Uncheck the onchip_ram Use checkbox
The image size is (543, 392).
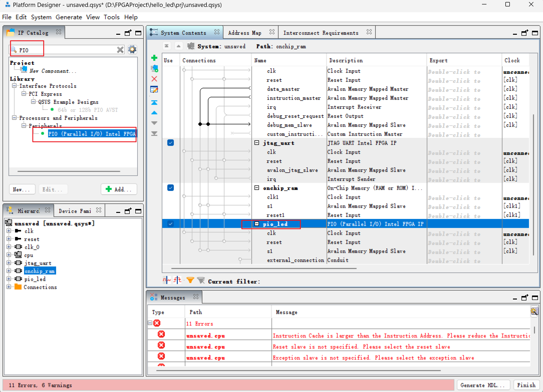[171, 188]
